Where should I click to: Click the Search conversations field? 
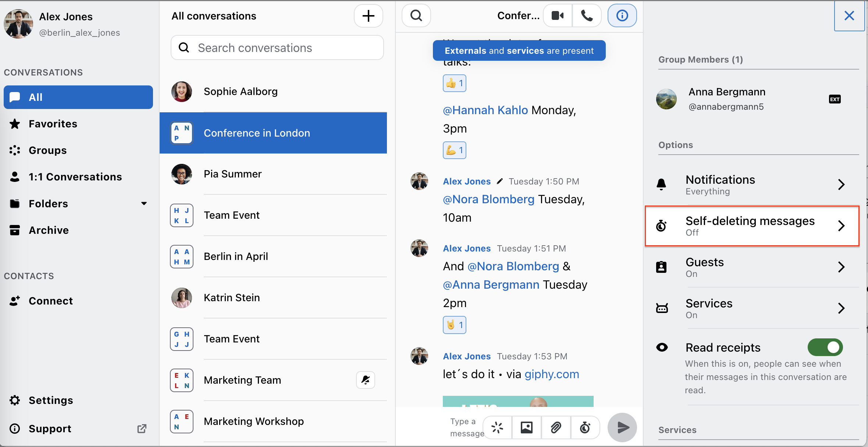coord(277,47)
